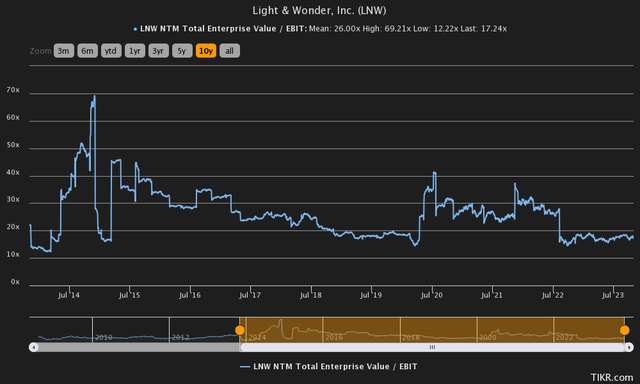
Task: Click gray scrollbar track left of thumb
Action: click(x=139, y=347)
